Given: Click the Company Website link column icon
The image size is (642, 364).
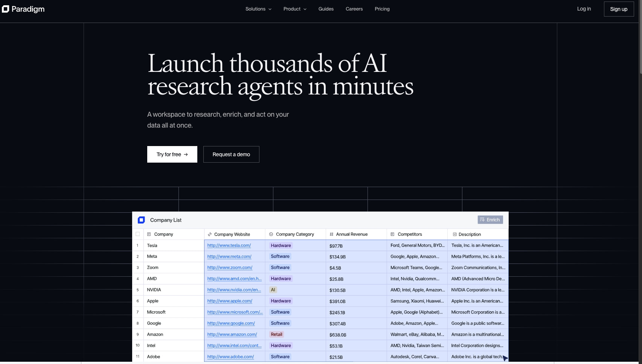Looking at the screenshot, I should coord(210,234).
